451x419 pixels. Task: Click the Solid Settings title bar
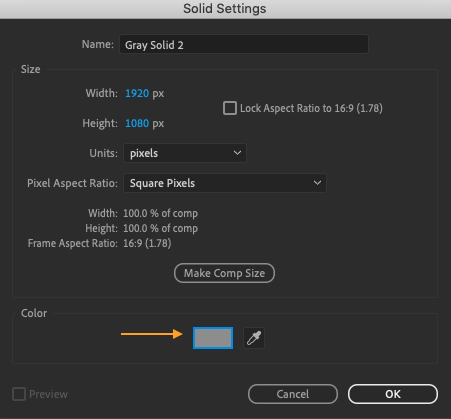(x=225, y=9)
